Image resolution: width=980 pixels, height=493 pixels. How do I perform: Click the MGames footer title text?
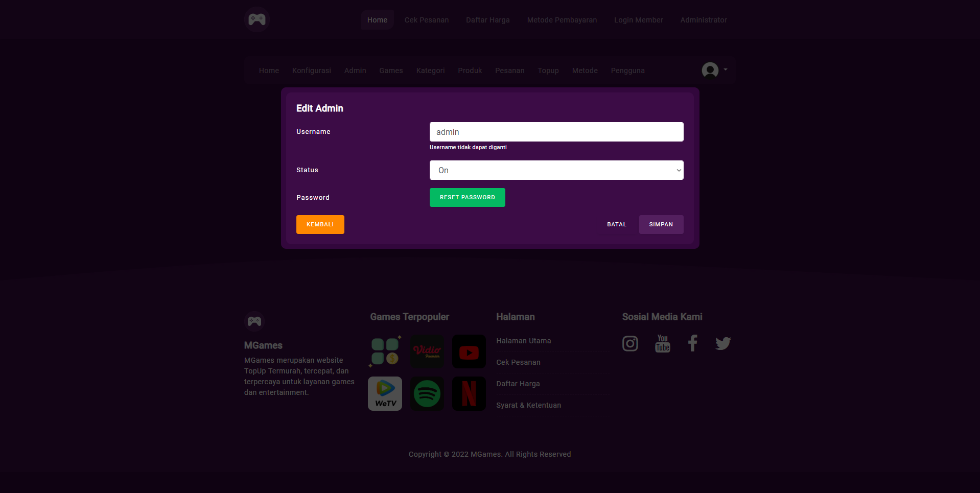(263, 345)
